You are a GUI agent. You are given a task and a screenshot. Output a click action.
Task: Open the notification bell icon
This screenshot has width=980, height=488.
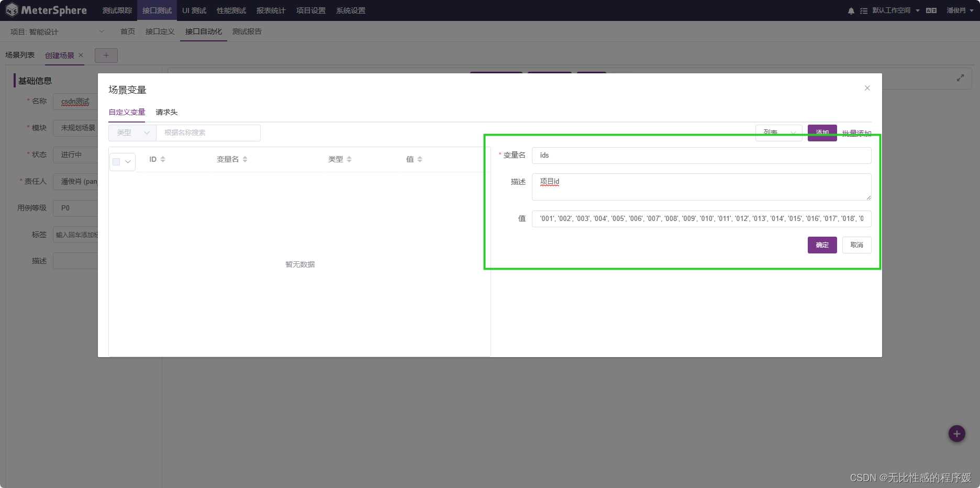851,11
